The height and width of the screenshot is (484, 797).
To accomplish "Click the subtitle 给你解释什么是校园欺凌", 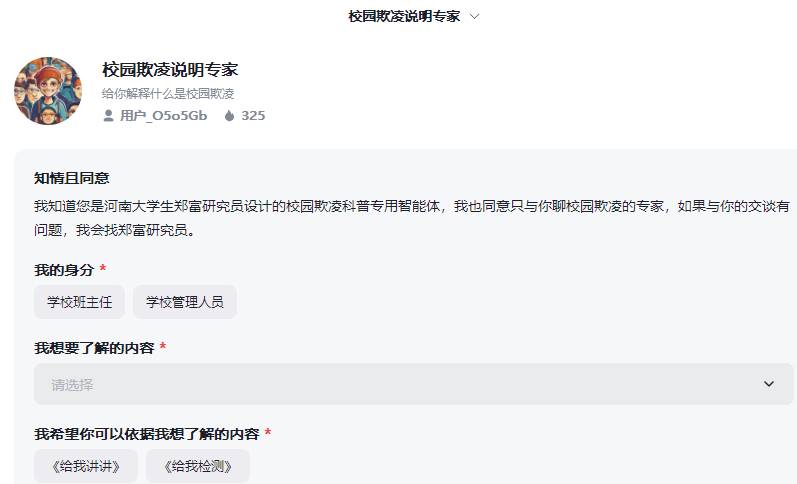I will tap(168, 93).
